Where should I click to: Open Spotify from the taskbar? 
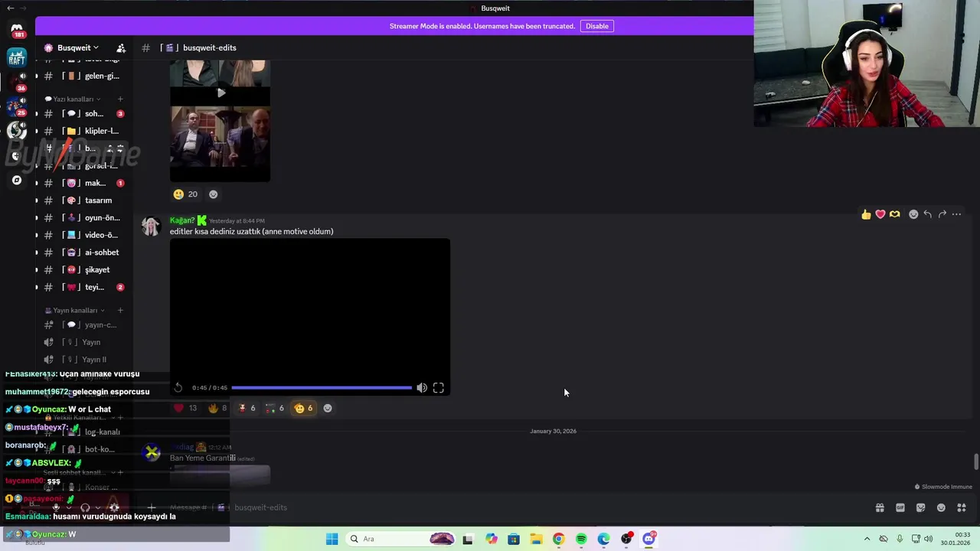click(581, 539)
